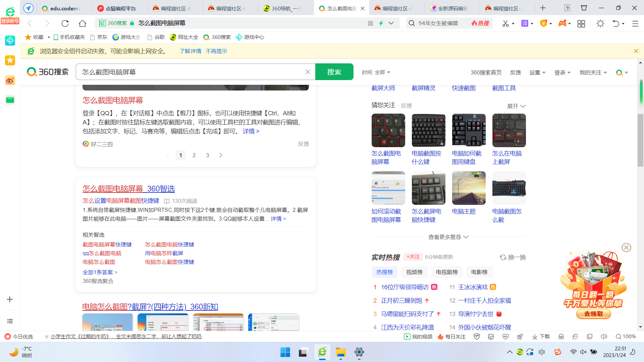Close the security warning banner
This screenshot has height=362, width=644.
click(x=636, y=51)
